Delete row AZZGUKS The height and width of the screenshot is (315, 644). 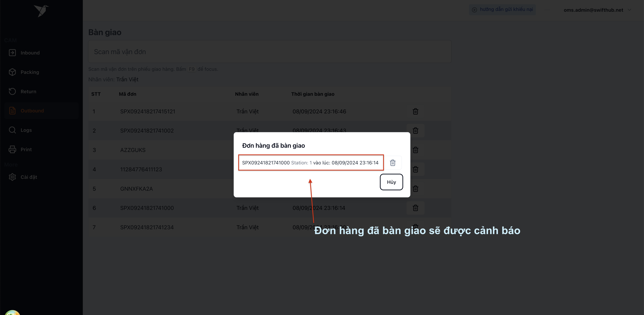point(415,150)
